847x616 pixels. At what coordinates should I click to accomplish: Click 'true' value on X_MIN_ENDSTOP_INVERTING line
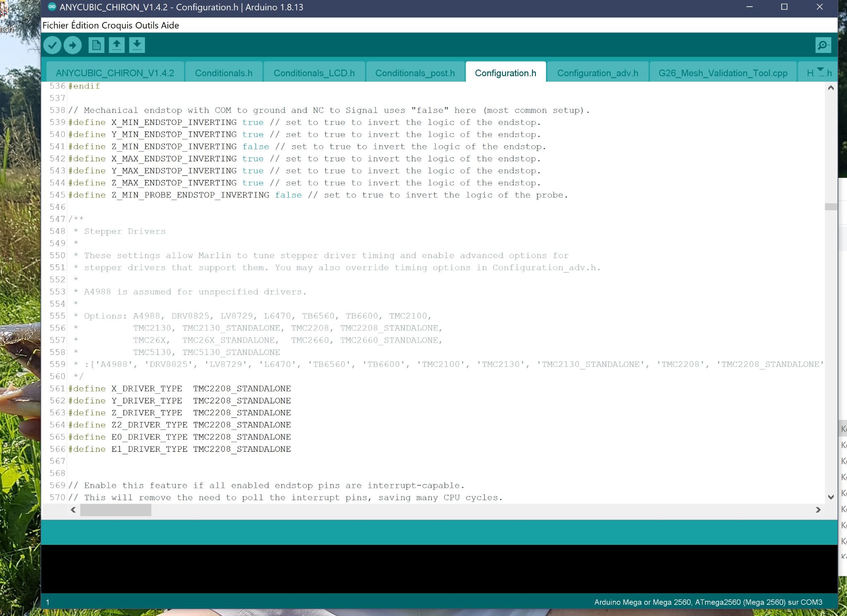pyautogui.click(x=253, y=122)
